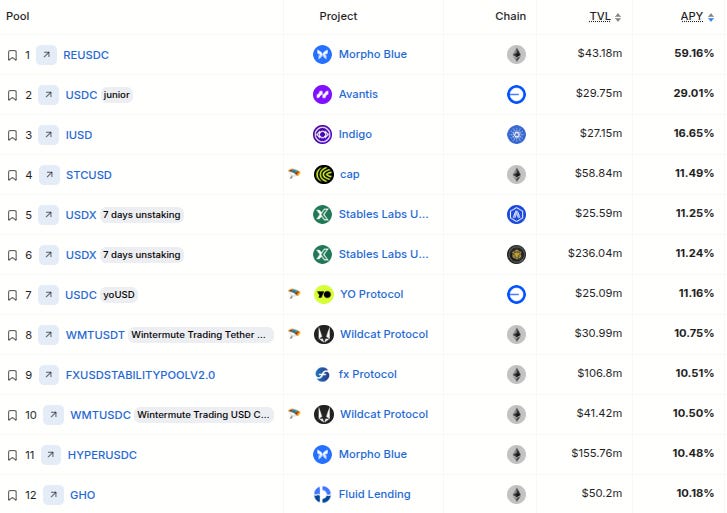Click the Base chain icon for Avantis
This screenshot has height=513, width=727.
516,95
